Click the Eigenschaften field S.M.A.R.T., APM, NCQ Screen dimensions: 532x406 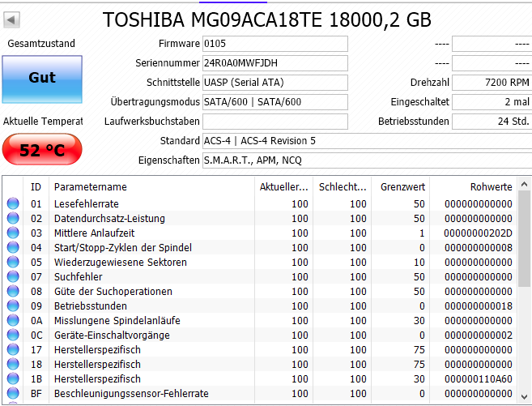pos(368,160)
